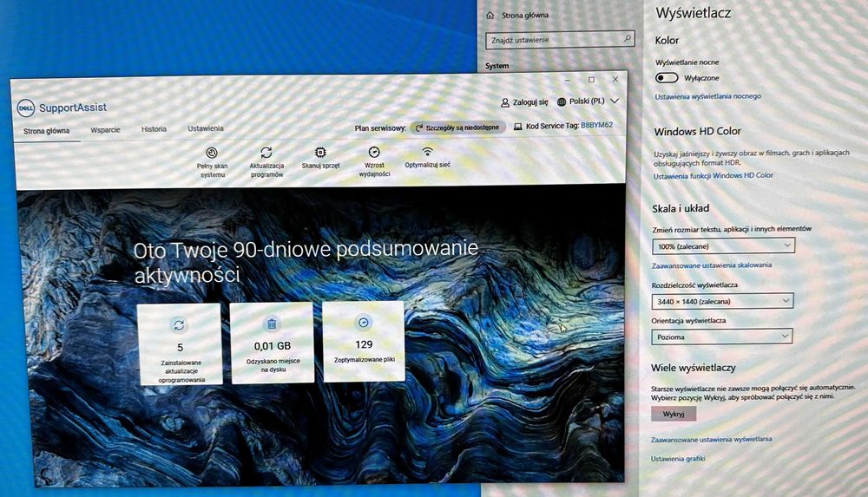Switch to the Wsparcie tab
The height and width of the screenshot is (497, 868).
click(x=105, y=130)
